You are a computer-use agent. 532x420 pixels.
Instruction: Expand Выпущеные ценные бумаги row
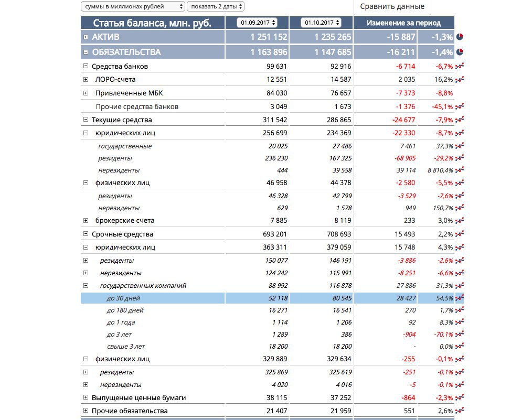point(86,397)
